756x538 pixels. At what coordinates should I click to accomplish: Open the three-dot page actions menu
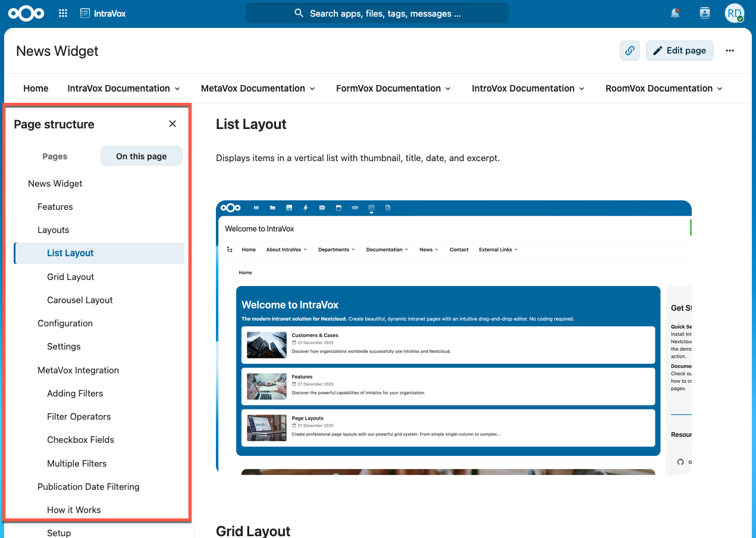(x=730, y=51)
